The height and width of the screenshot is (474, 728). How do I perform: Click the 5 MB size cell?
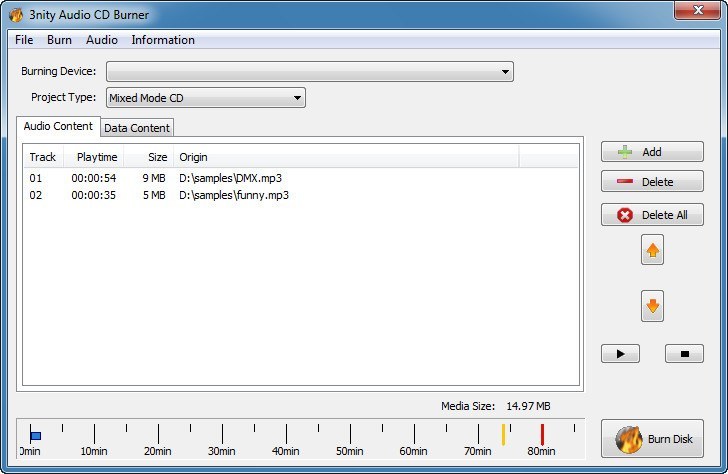coord(154,195)
